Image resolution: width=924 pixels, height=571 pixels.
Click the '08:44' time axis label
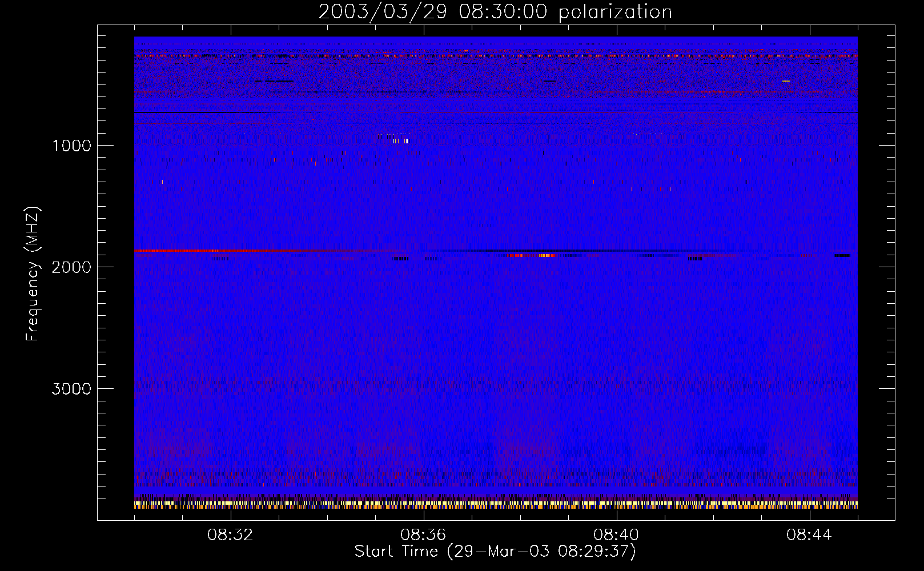coord(809,535)
